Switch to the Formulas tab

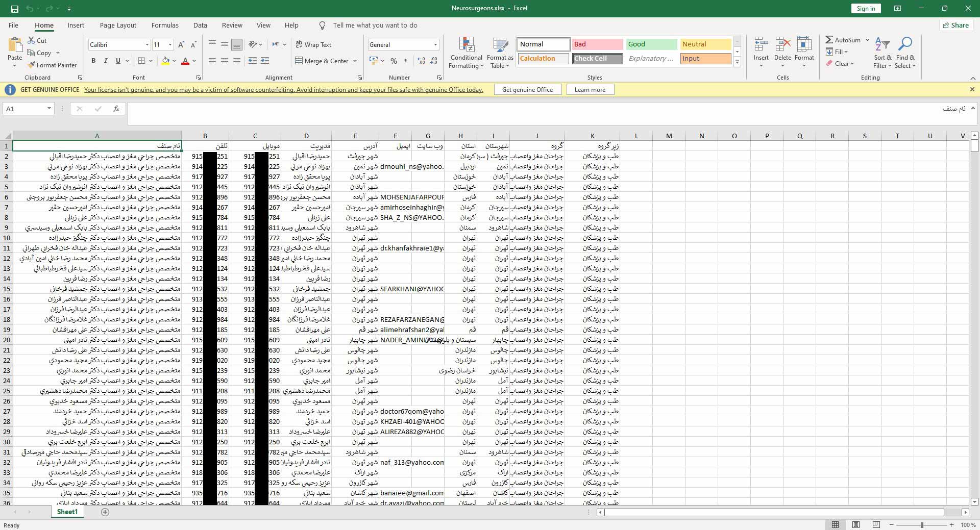click(x=165, y=26)
